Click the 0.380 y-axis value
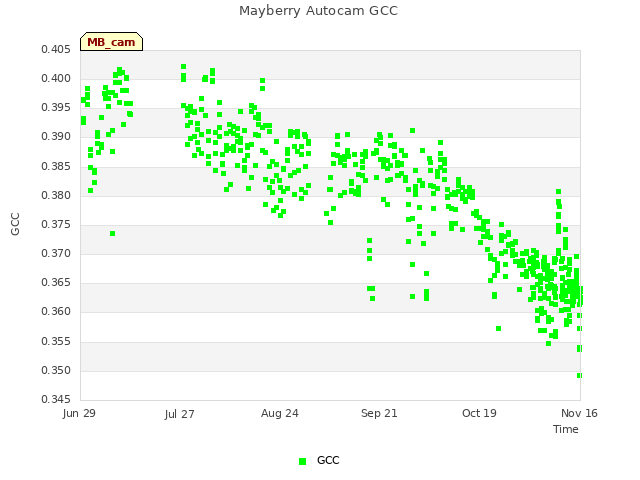Image resolution: width=640 pixels, height=480 pixels. tap(56, 195)
